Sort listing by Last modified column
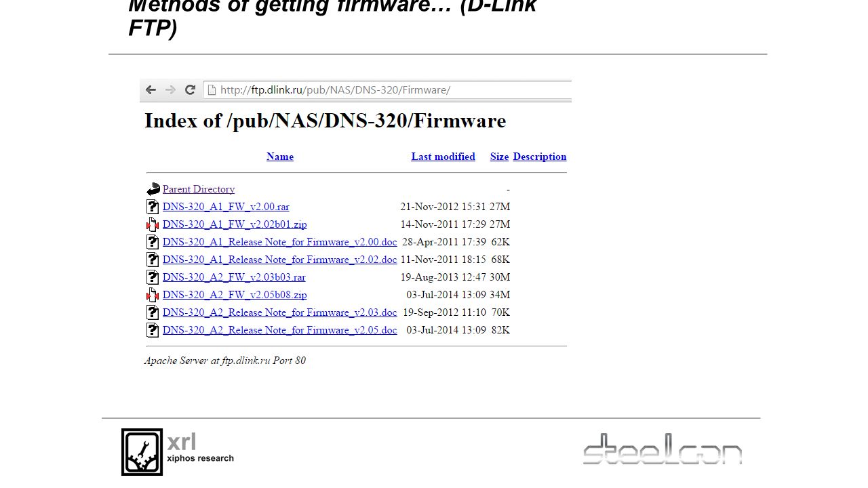 click(x=443, y=157)
